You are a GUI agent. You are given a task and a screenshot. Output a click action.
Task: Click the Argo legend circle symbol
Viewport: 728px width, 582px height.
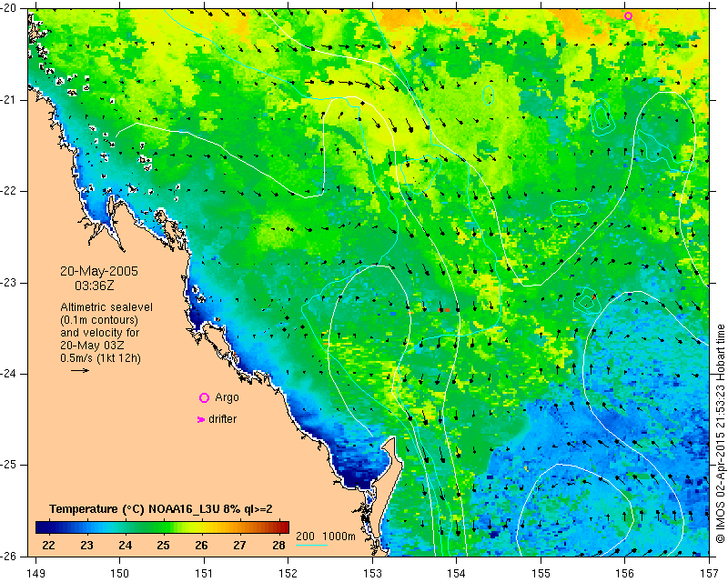204,397
